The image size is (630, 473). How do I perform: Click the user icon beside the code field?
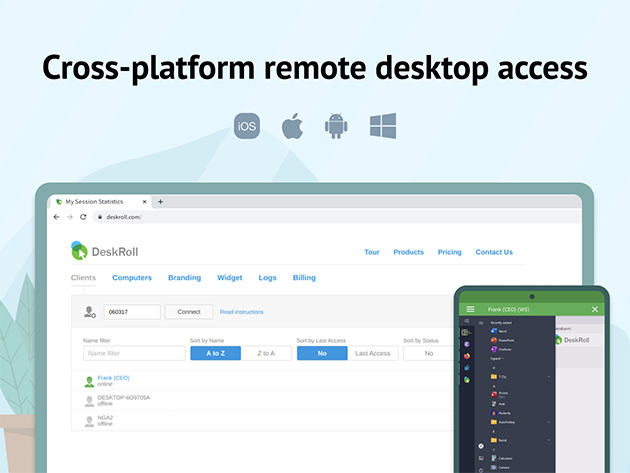(x=90, y=312)
